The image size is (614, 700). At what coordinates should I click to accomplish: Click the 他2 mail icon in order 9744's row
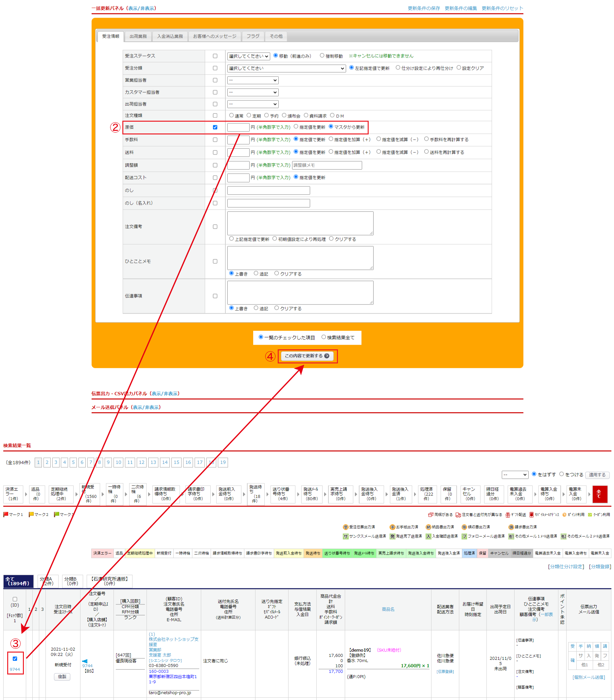pos(601,665)
